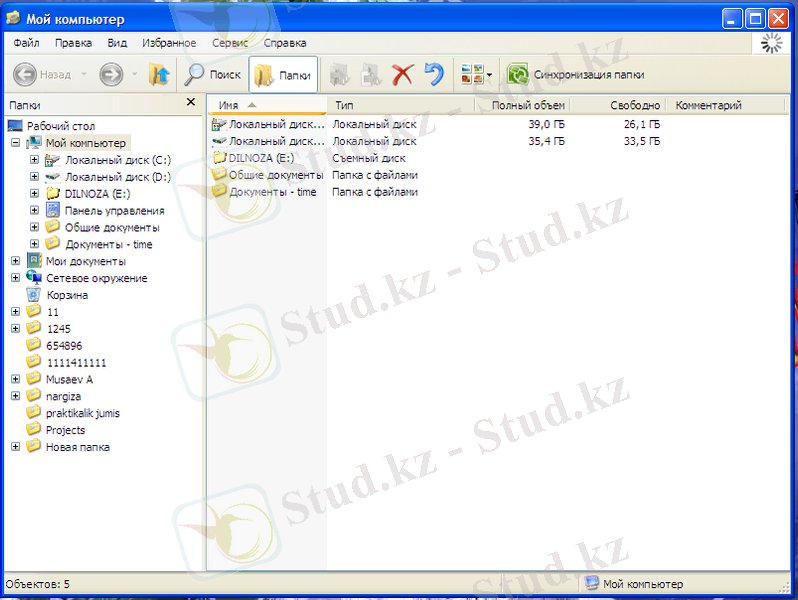Open the Views icon button
This screenshot has height=600, width=798.
pos(472,74)
